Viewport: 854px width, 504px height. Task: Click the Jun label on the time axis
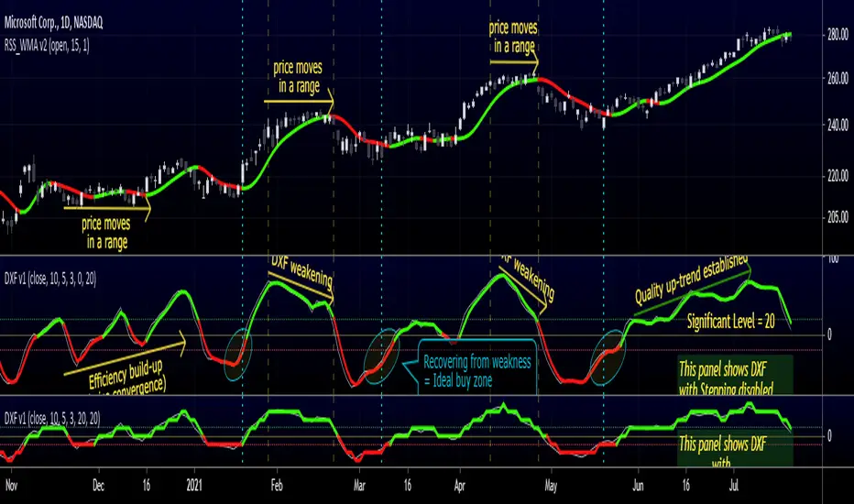point(638,486)
